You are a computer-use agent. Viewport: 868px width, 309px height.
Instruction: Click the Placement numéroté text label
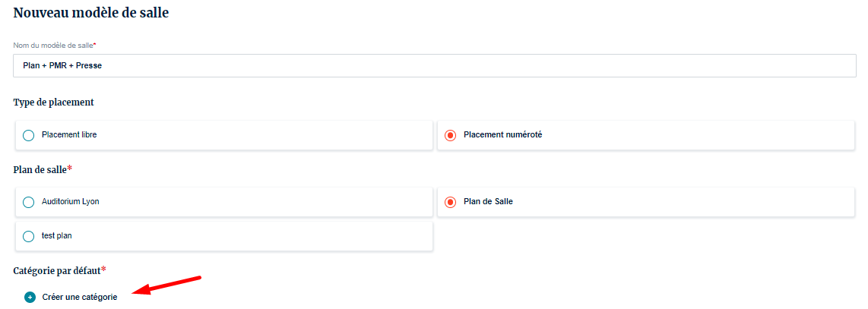[x=502, y=135]
